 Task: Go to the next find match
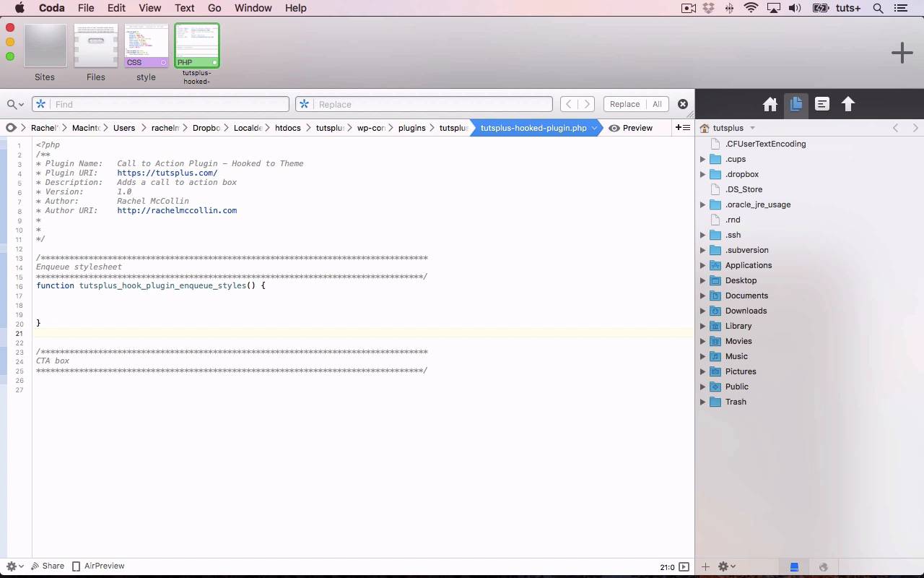coord(587,104)
